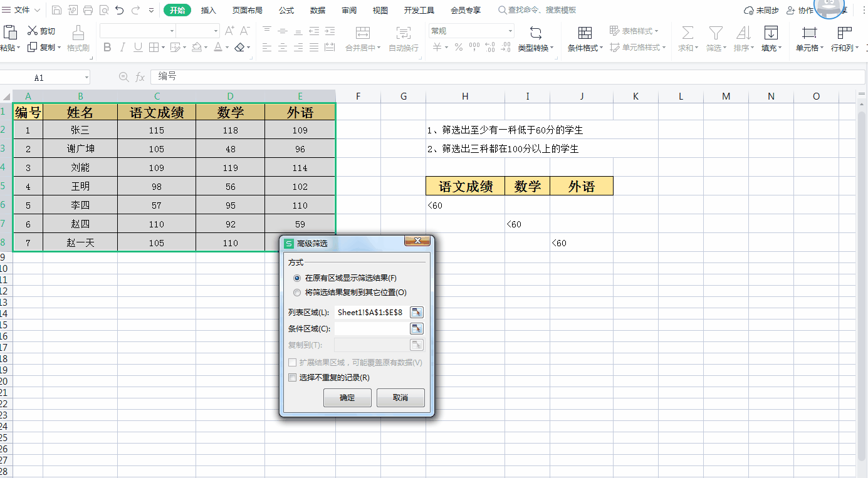Toggle bold formatting

tap(107, 47)
